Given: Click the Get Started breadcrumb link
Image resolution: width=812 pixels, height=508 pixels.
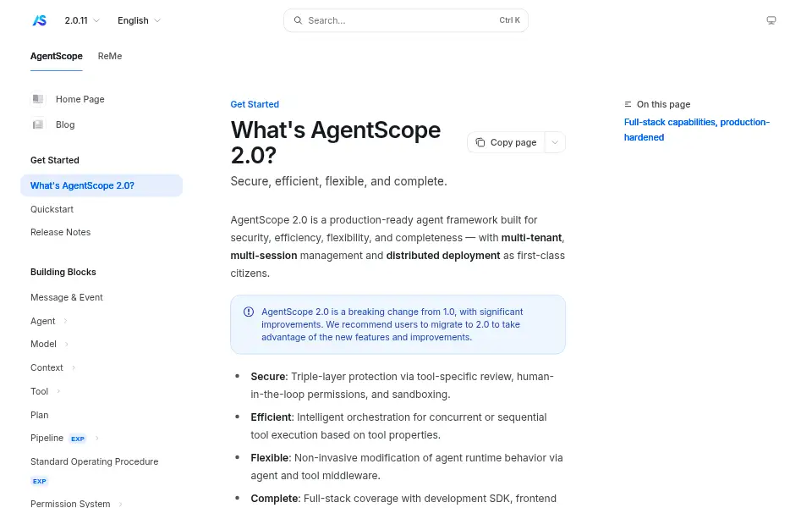Looking at the screenshot, I should tap(255, 104).
